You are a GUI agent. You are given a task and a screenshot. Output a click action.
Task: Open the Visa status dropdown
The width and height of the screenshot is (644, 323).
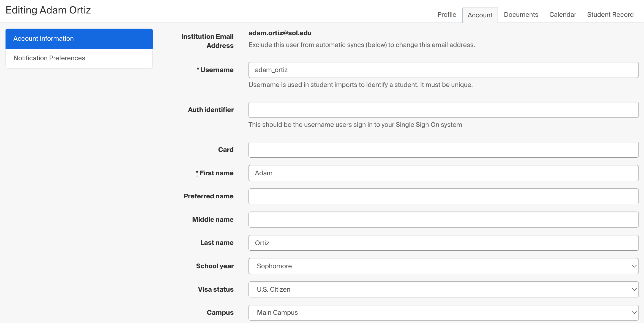pos(443,289)
